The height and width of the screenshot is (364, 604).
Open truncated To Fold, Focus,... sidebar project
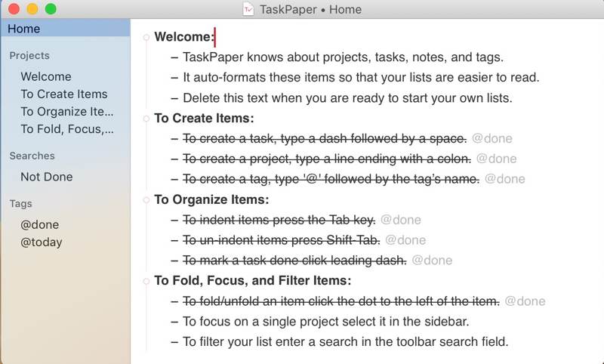pos(67,129)
